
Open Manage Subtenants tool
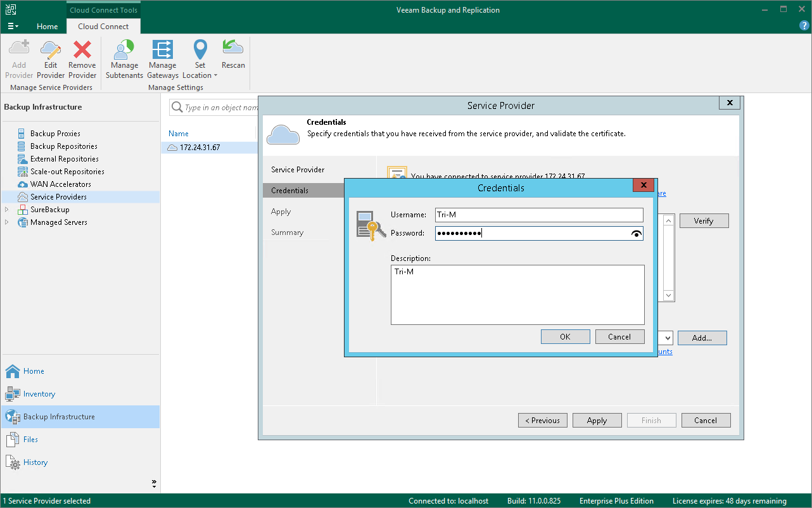pyautogui.click(x=124, y=59)
